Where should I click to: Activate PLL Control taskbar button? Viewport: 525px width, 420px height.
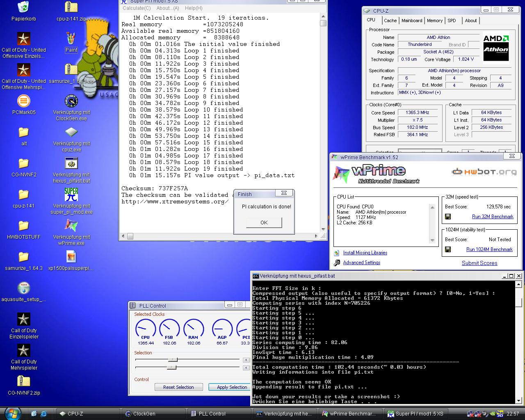click(x=219, y=414)
